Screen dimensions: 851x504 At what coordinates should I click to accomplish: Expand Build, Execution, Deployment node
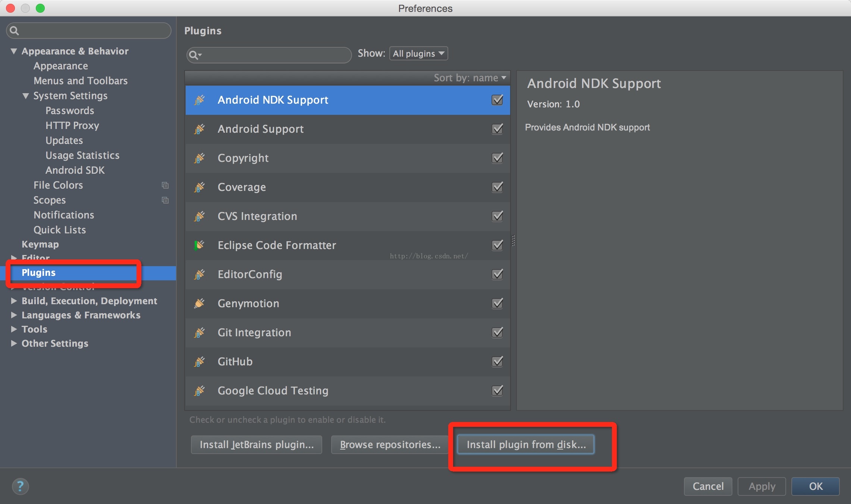14,300
